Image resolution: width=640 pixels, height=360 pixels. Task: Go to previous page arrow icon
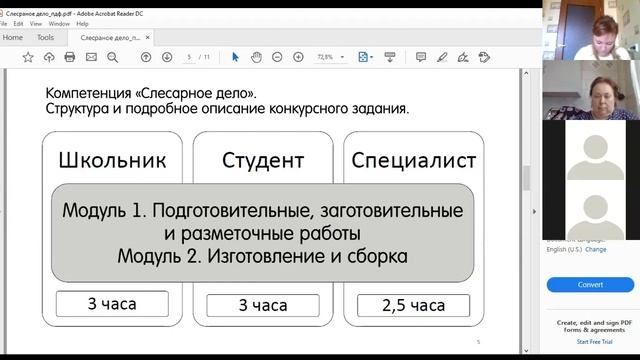tap(146, 57)
